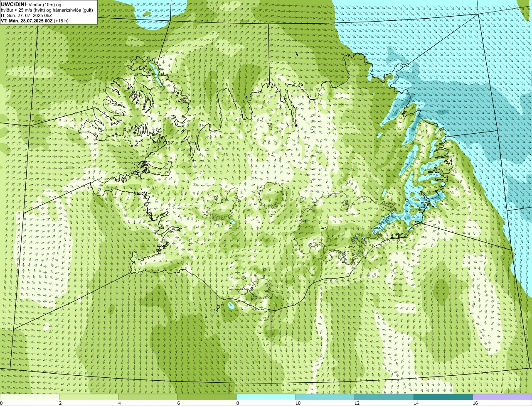The width and height of the screenshot is (532, 406).
Task: Click the valid time 'VT: Mán. 28.07.2025 00Z (+18 h)'
Action: 35,21
